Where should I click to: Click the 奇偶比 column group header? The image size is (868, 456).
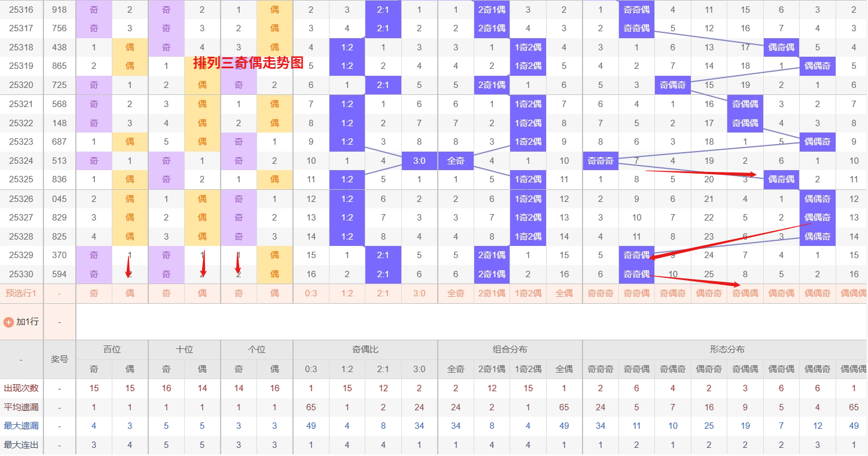tap(365, 350)
